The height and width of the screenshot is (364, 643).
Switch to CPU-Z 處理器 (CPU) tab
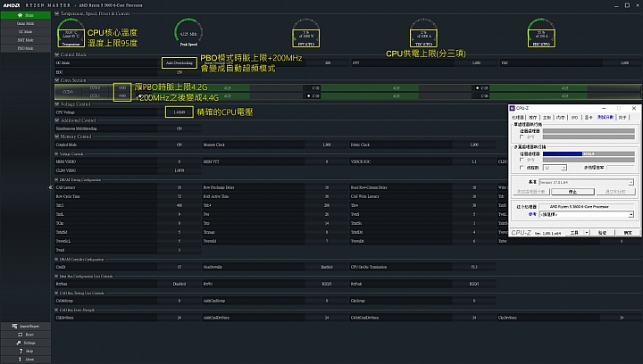[x=518, y=118]
